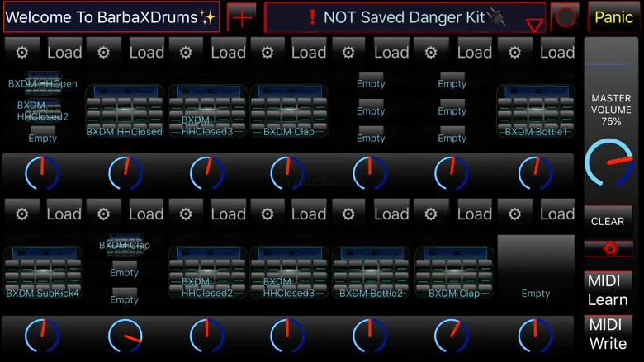Adjust the Master Volume 75% knob
Viewport: 644px width, 362px height.
click(x=608, y=162)
